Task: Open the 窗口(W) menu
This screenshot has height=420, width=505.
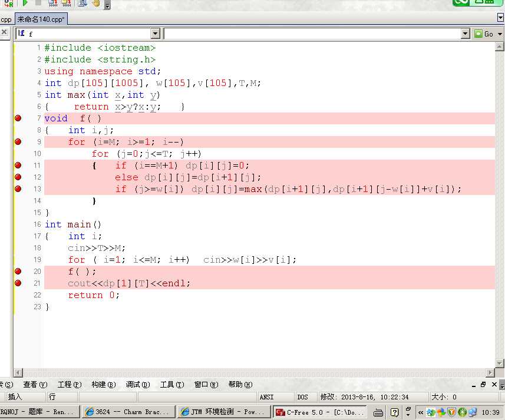Action: click(206, 385)
